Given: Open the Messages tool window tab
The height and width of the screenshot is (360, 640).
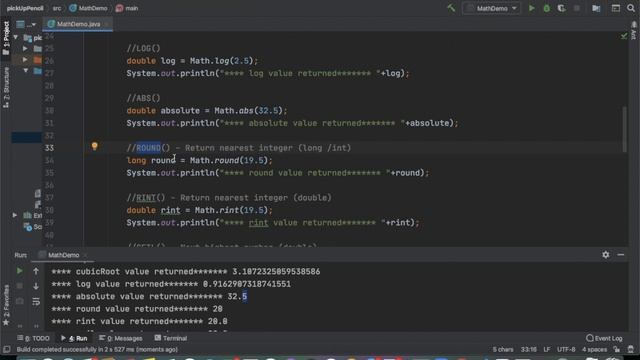Looking at the screenshot, I should pos(121,338).
